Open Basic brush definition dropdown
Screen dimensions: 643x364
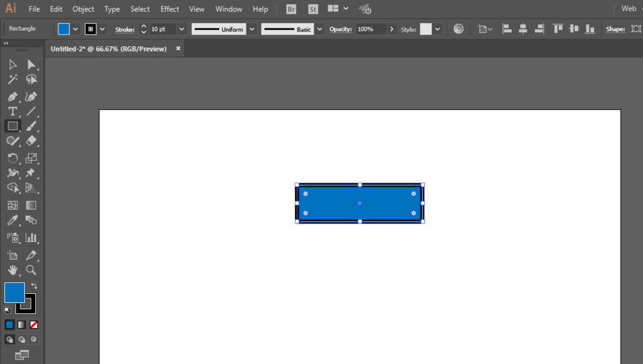(320, 29)
